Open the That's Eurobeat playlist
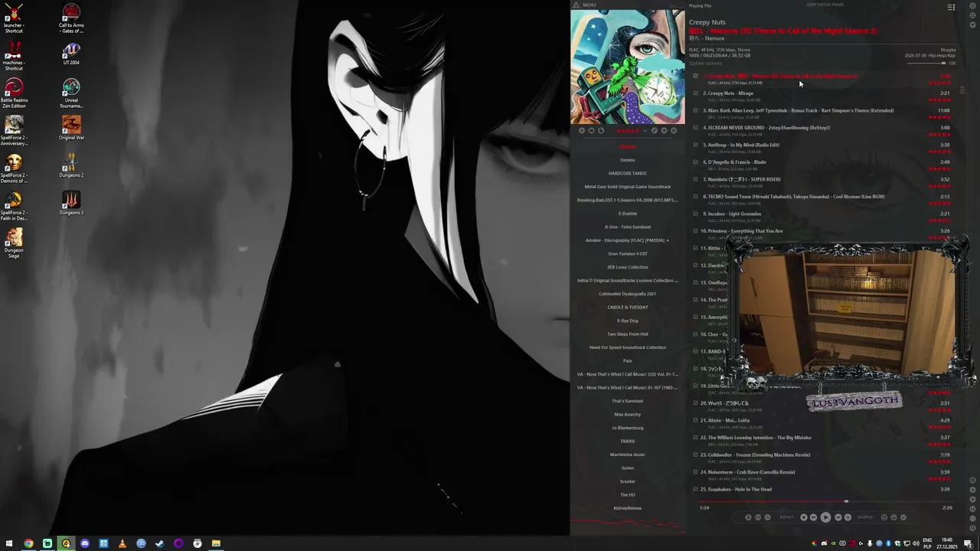Viewport: 980px width, 551px height. (628, 401)
